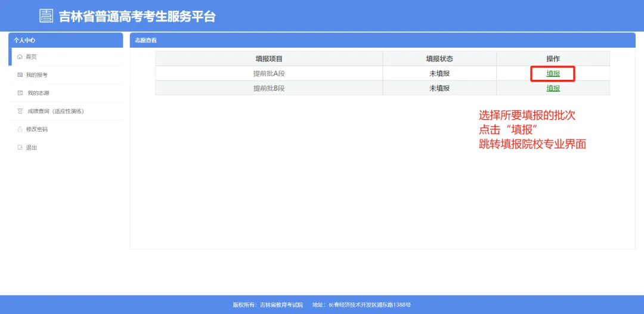Click the 填报 link for 提前批B段
644x314 pixels.
tap(553, 88)
